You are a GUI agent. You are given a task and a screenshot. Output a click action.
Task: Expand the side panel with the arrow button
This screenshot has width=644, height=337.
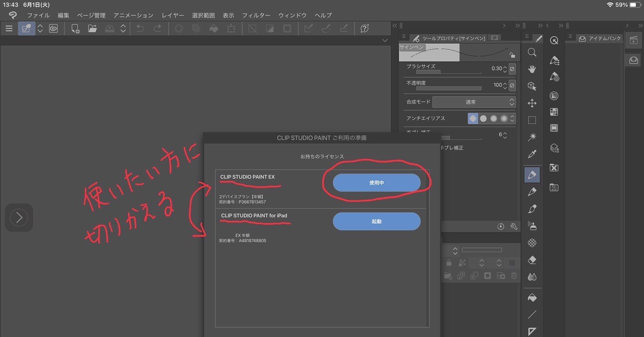19,218
